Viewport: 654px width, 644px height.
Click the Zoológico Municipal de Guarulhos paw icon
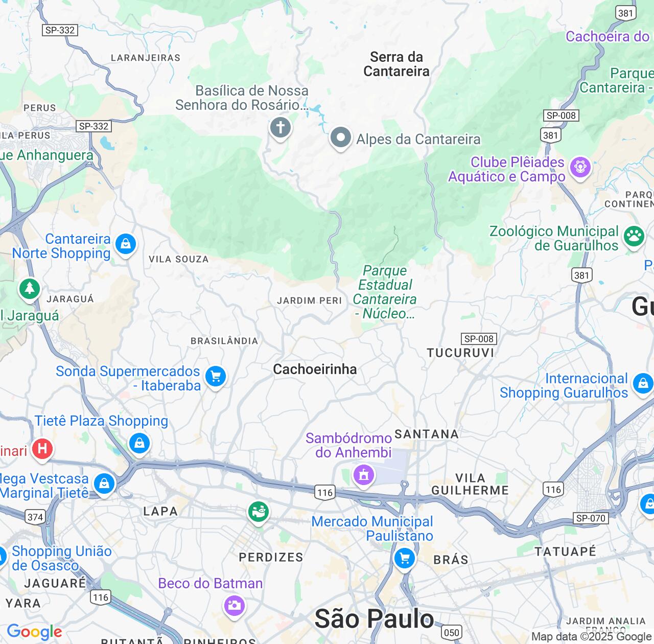pos(634,237)
